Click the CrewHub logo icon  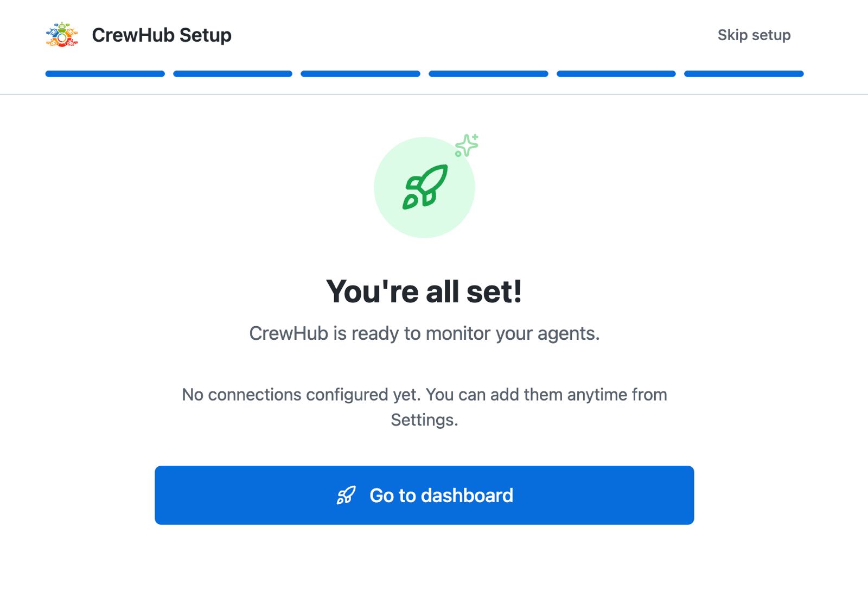(x=61, y=35)
